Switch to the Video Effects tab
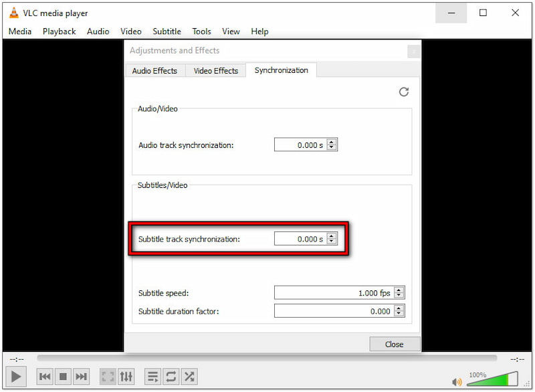The width and height of the screenshot is (535, 392). (215, 71)
